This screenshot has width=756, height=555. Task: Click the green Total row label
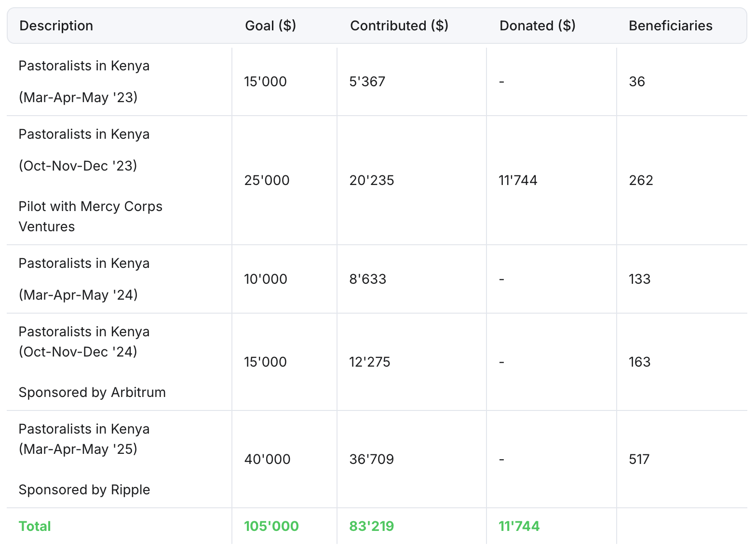coord(35,526)
